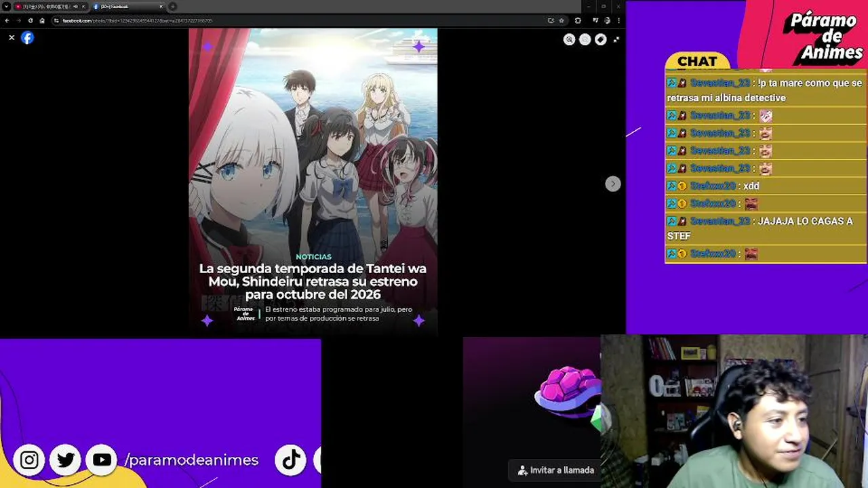Open the tab search dropdown arrow

pyautogui.click(x=6, y=7)
